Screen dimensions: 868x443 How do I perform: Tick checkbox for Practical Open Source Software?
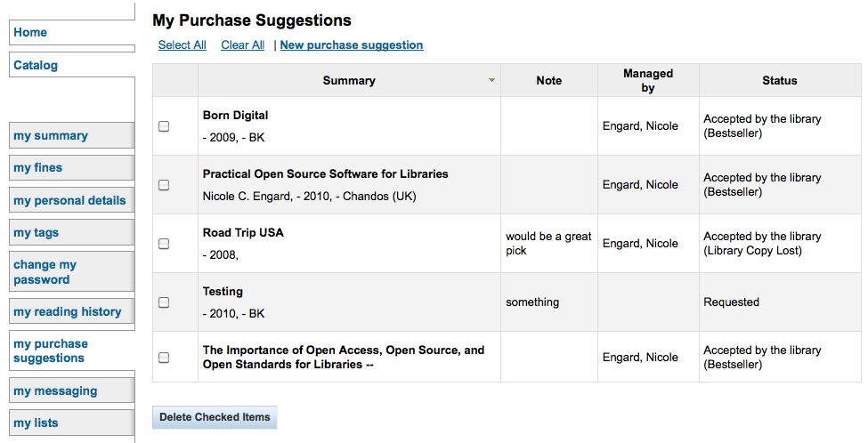[x=164, y=185]
